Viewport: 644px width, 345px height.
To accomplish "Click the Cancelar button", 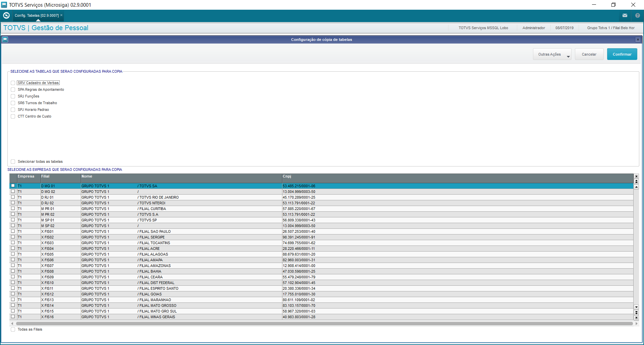I will point(589,54).
